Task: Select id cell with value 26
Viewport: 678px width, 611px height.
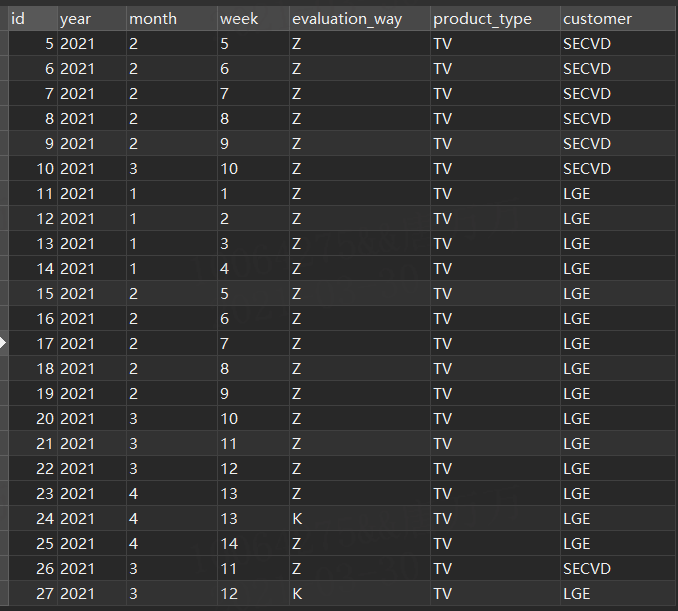Action: click(33, 569)
